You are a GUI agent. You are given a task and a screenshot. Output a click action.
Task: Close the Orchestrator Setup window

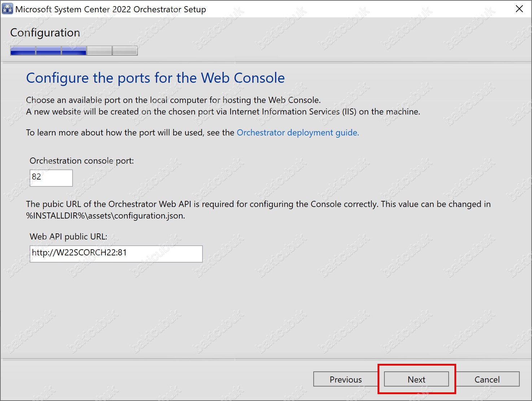[519, 9]
